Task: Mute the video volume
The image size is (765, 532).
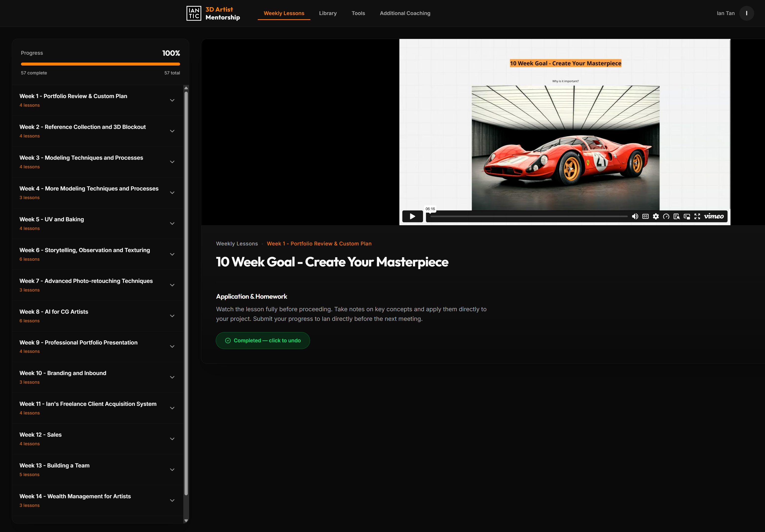Action: [x=635, y=216]
